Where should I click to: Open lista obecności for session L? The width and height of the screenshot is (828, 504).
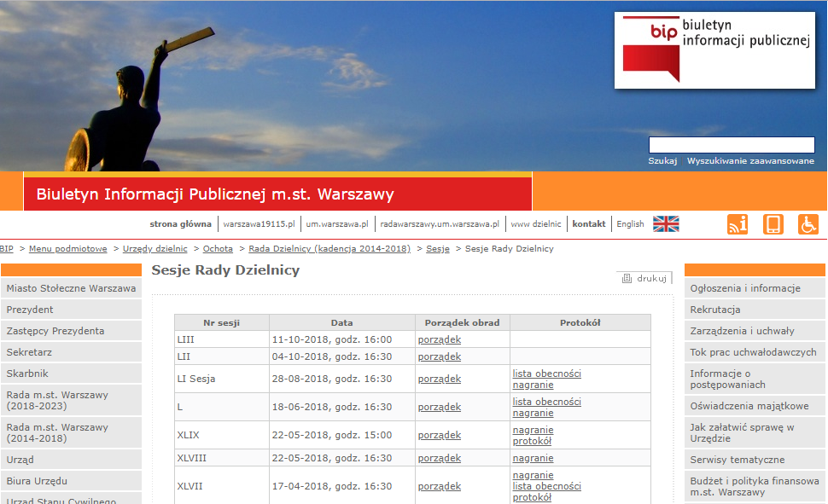tap(546, 402)
